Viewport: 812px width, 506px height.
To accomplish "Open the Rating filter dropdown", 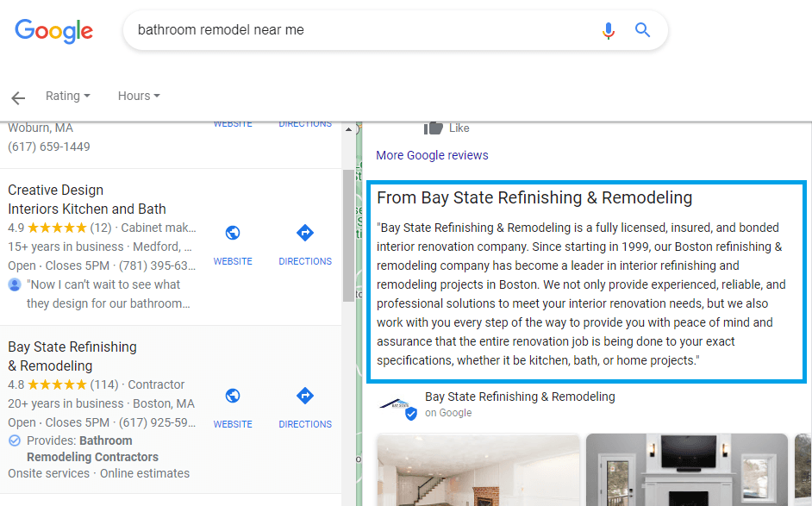I will 68,96.
